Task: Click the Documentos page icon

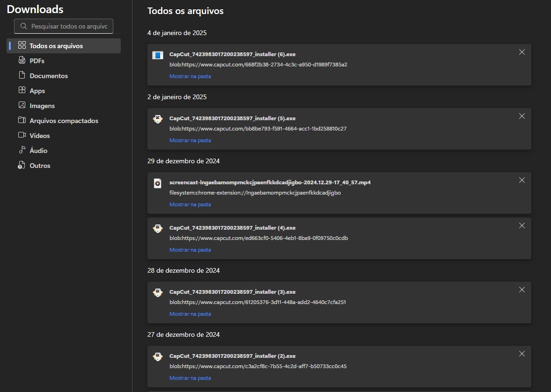Action: click(x=22, y=75)
